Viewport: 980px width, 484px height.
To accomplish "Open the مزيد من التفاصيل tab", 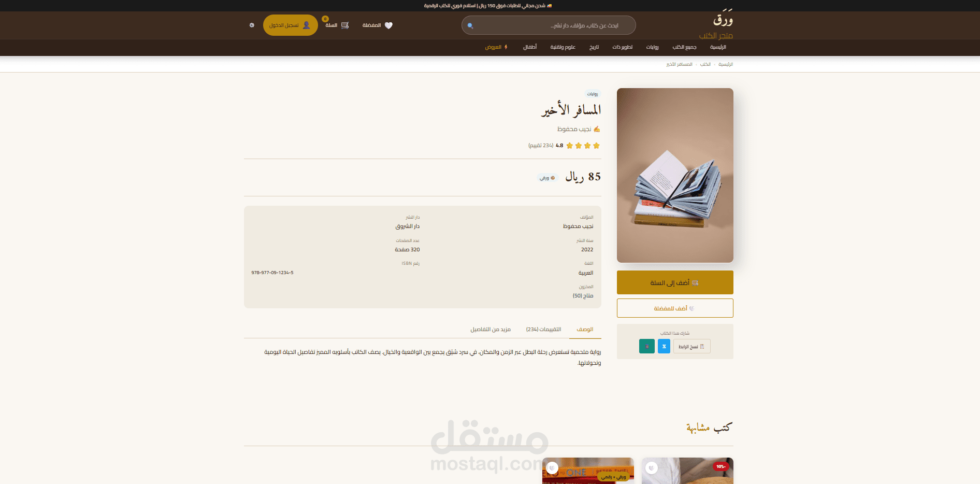I will click(x=491, y=330).
